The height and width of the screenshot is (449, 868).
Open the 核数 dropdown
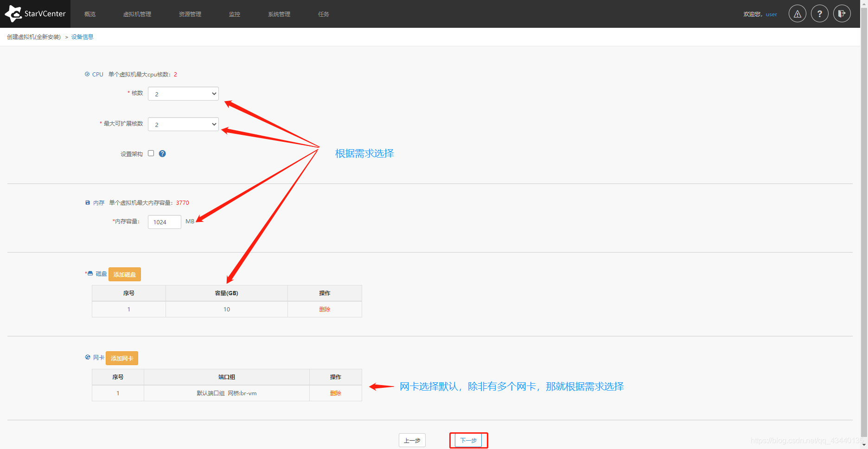[x=183, y=94]
